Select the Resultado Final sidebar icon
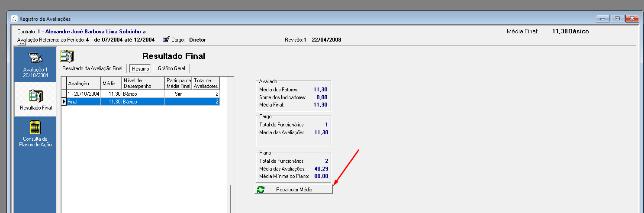644x213 pixels. click(x=35, y=96)
